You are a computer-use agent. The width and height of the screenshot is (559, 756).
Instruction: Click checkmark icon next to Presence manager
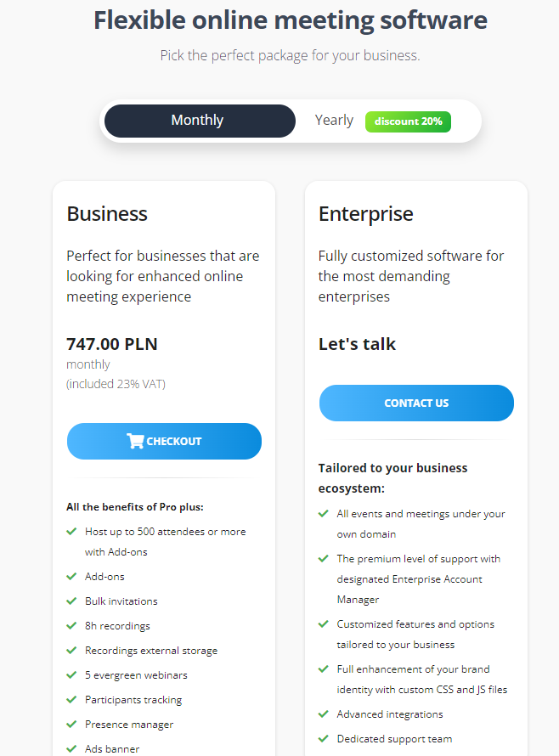point(71,725)
